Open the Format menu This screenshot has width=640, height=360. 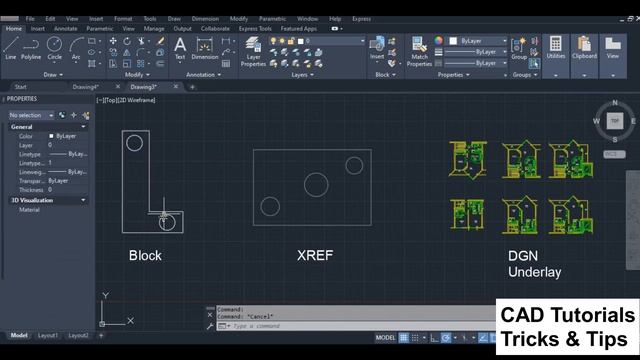coord(123,19)
